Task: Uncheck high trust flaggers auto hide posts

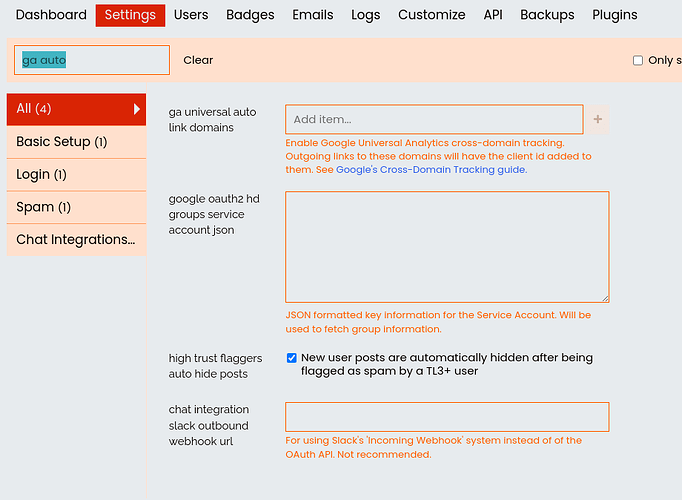Action: point(291,358)
